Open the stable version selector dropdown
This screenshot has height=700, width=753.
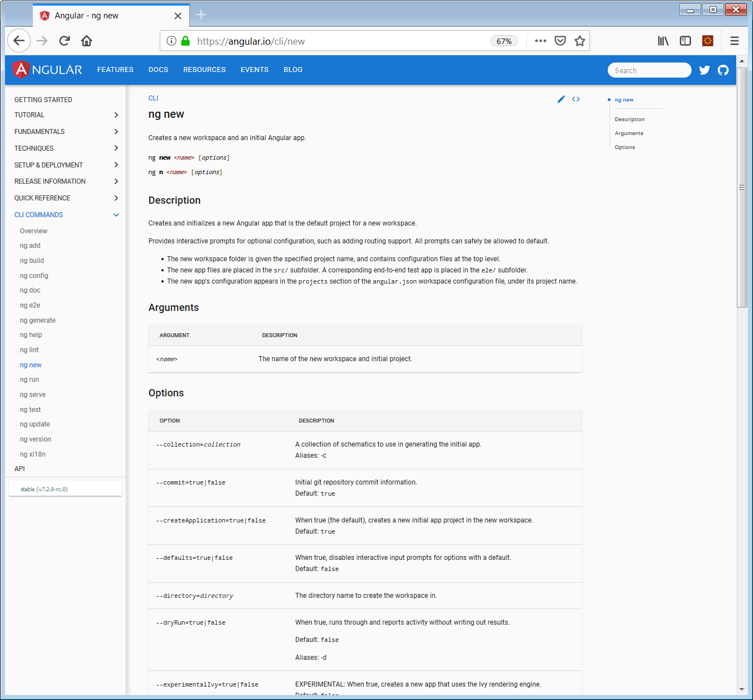[x=65, y=488]
